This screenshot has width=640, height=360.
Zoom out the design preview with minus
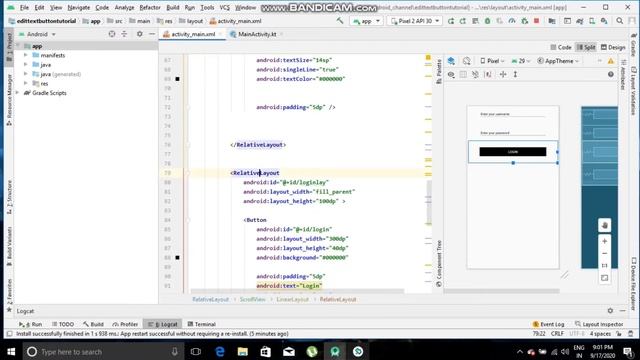(x=604, y=253)
